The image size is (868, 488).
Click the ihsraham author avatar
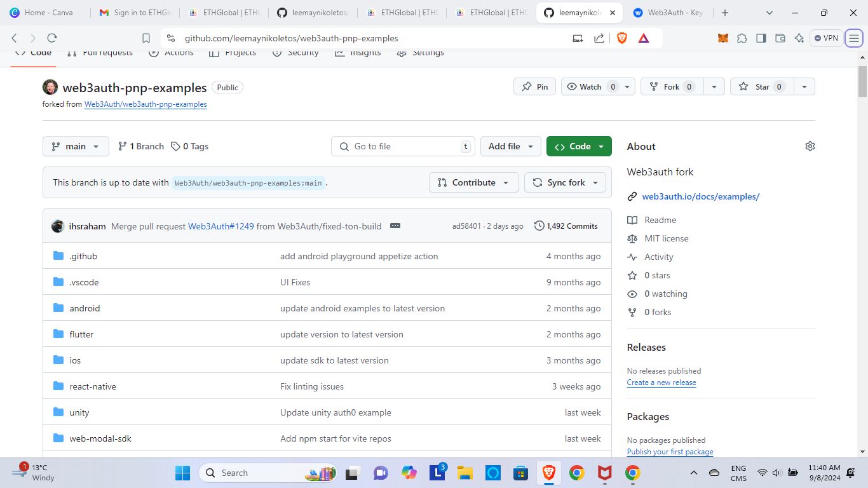point(58,226)
